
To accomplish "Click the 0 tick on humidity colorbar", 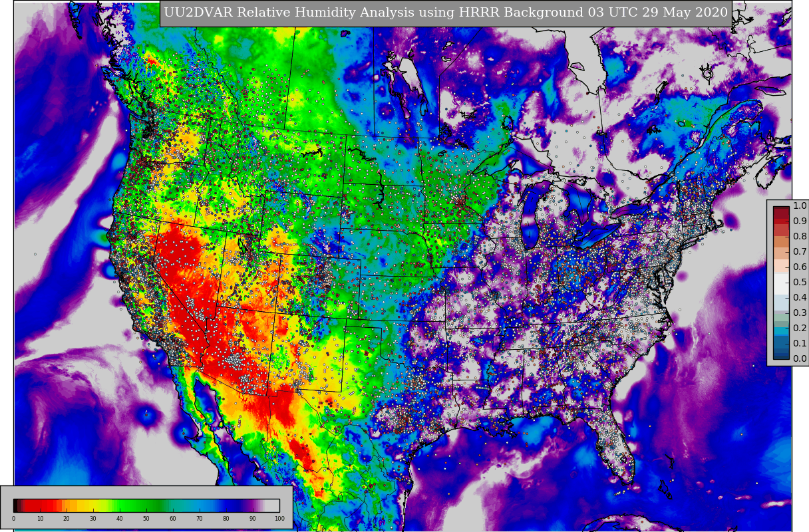I will [13, 518].
